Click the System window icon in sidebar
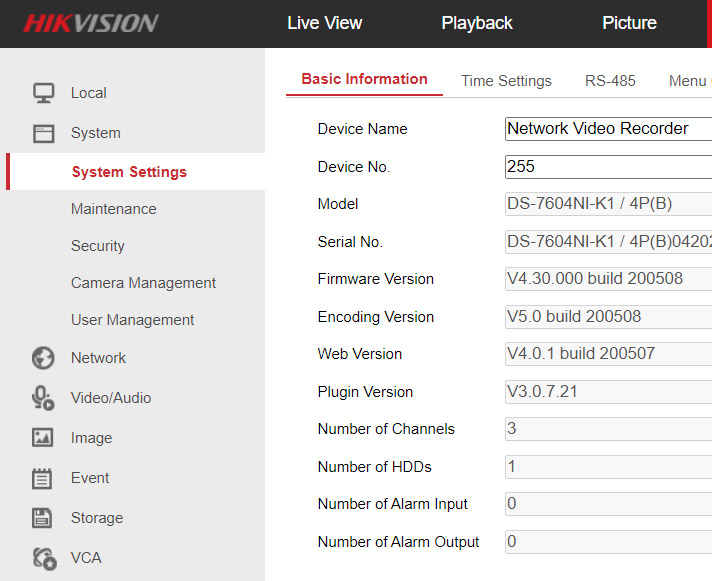Viewport: 712px width, 581px height. (x=43, y=133)
